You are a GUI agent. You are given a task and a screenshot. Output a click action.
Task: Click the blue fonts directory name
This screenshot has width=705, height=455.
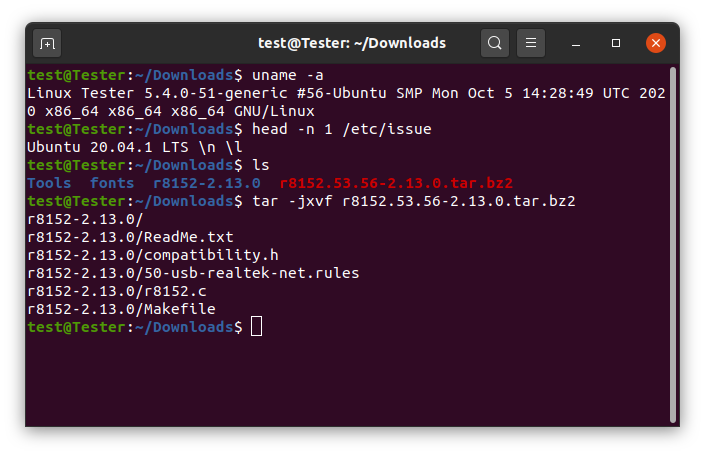pos(112,183)
